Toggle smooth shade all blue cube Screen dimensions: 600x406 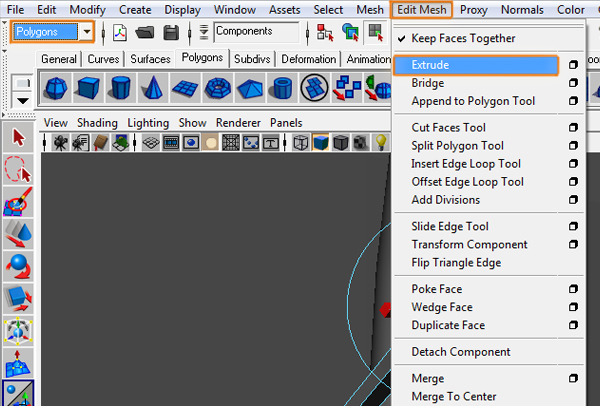tap(321, 143)
